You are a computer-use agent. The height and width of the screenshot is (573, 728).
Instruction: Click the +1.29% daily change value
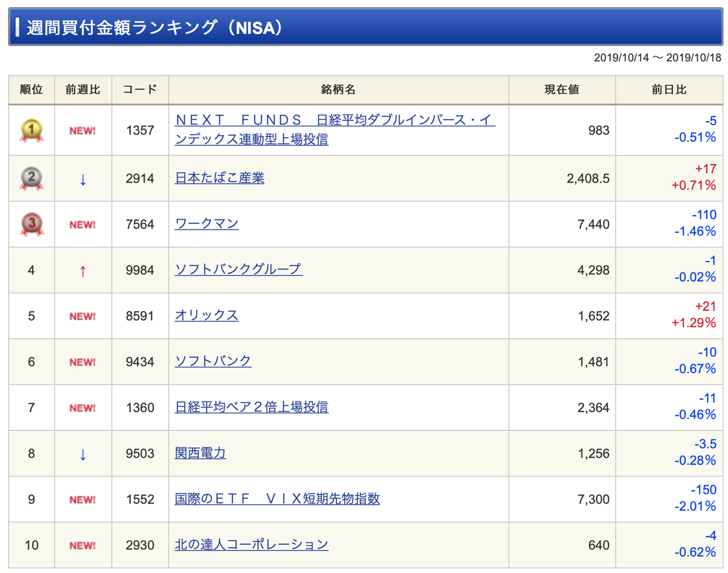tap(694, 323)
